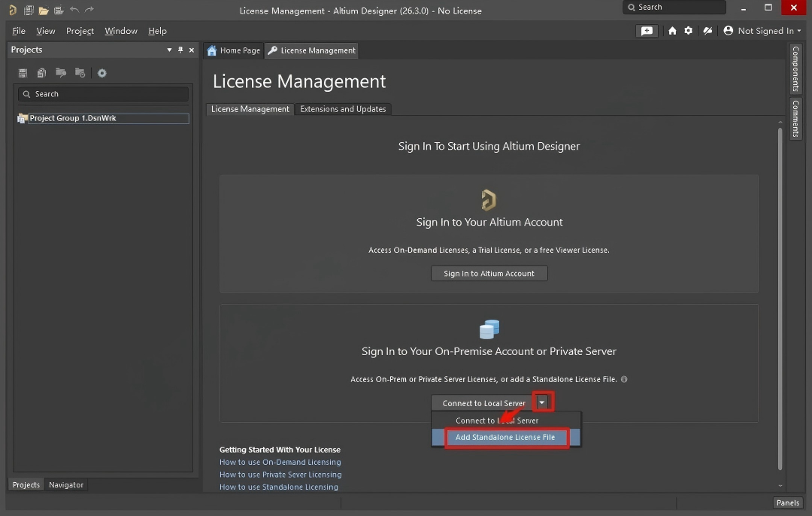Open Projects panel settings gear
This screenshot has height=516, width=812.
pos(102,73)
